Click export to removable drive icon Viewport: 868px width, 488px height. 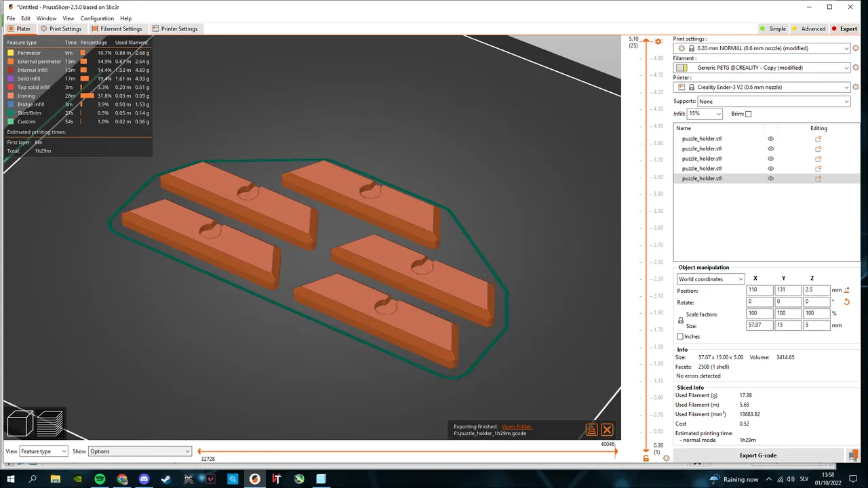coord(852,455)
